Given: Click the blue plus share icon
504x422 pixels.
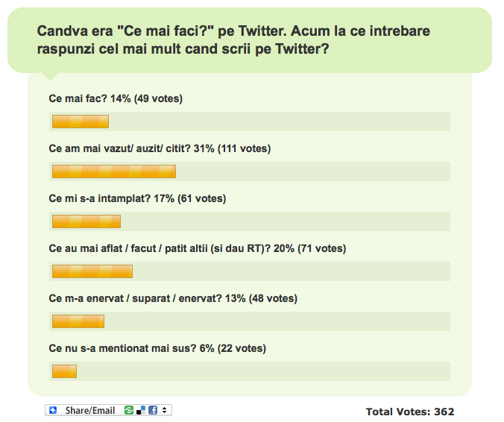Looking at the screenshot, I should 53,410.
